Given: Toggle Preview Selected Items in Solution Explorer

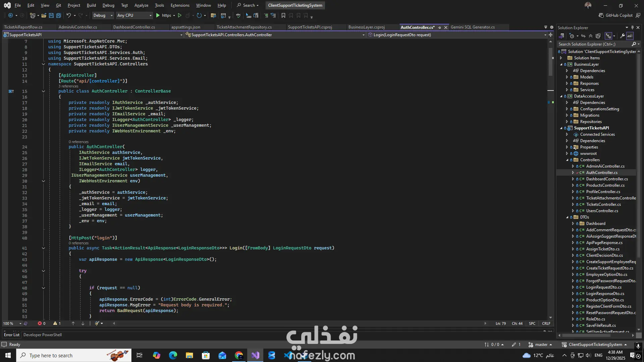Looking at the screenshot, I should click(630, 36).
